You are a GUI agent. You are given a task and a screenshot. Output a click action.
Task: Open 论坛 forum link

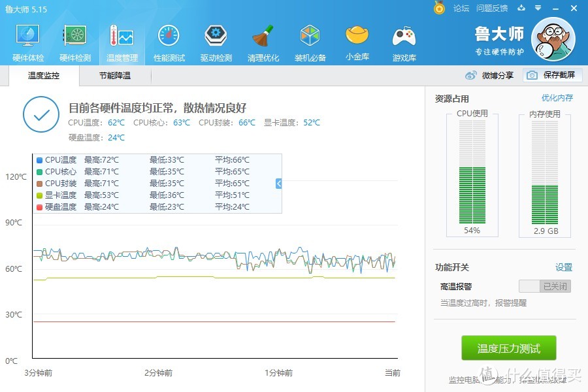[x=461, y=8]
